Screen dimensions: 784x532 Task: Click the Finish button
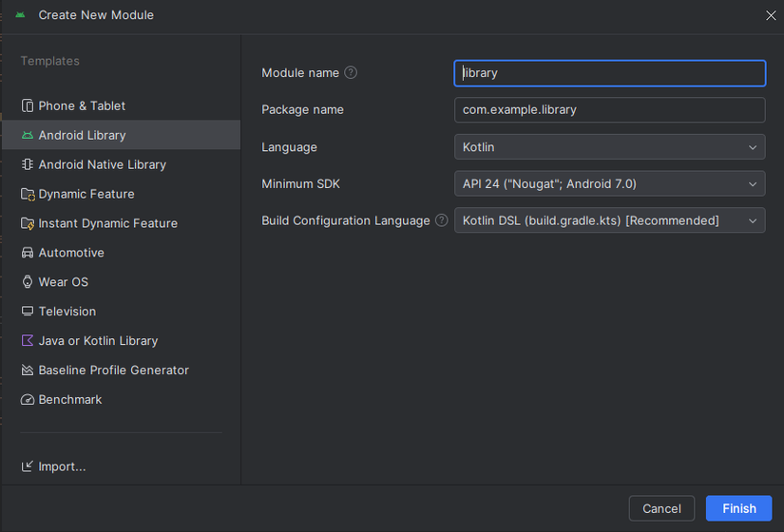739,508
